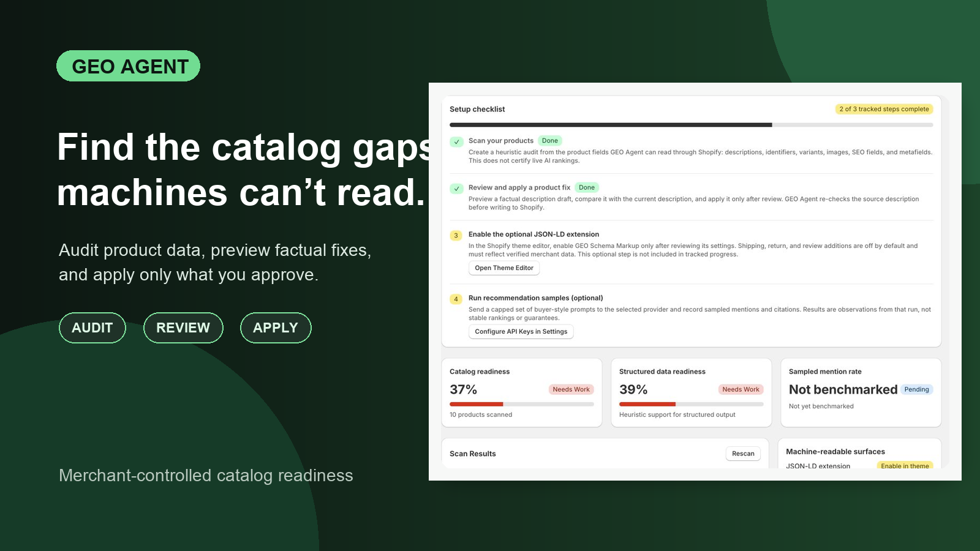Click Merchant-controlled catalog readiness tagline

pos(206,476)
